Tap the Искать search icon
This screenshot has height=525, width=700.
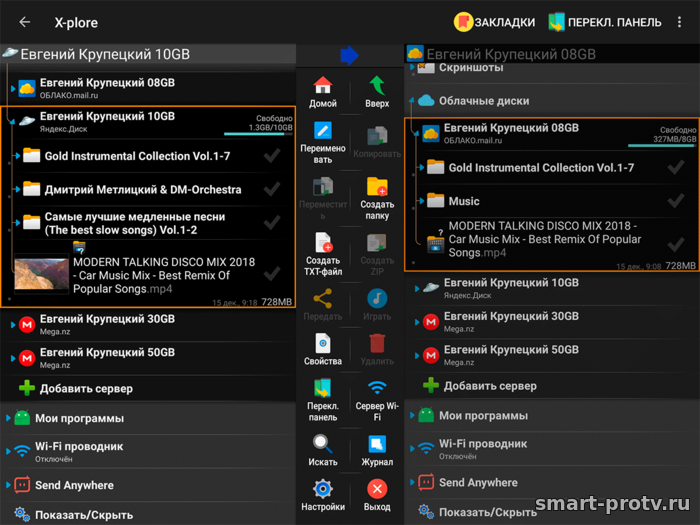pos(322,445)
